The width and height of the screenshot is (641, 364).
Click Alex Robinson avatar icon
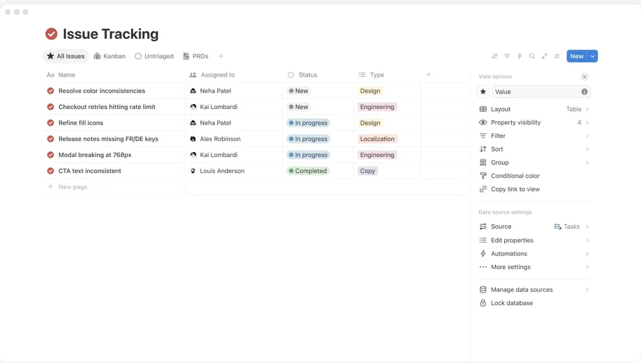(x=193, y=139)
